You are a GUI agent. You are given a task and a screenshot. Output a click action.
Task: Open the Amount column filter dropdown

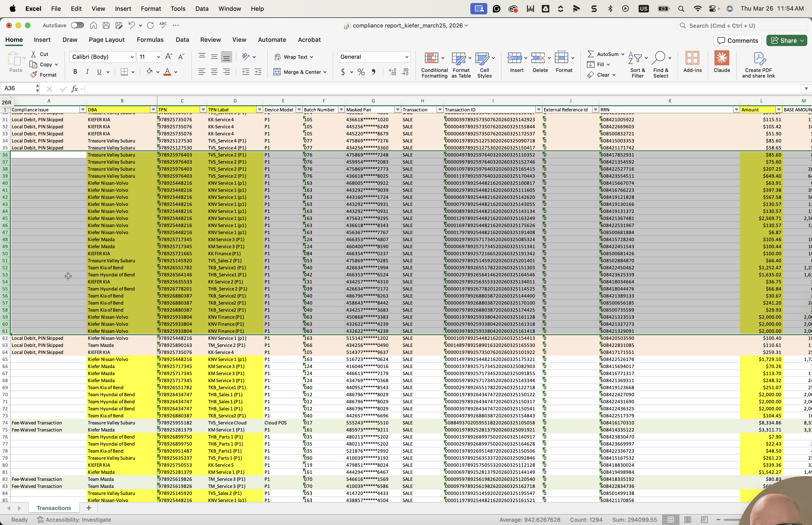pyautogui.click(x=779, y=110)
